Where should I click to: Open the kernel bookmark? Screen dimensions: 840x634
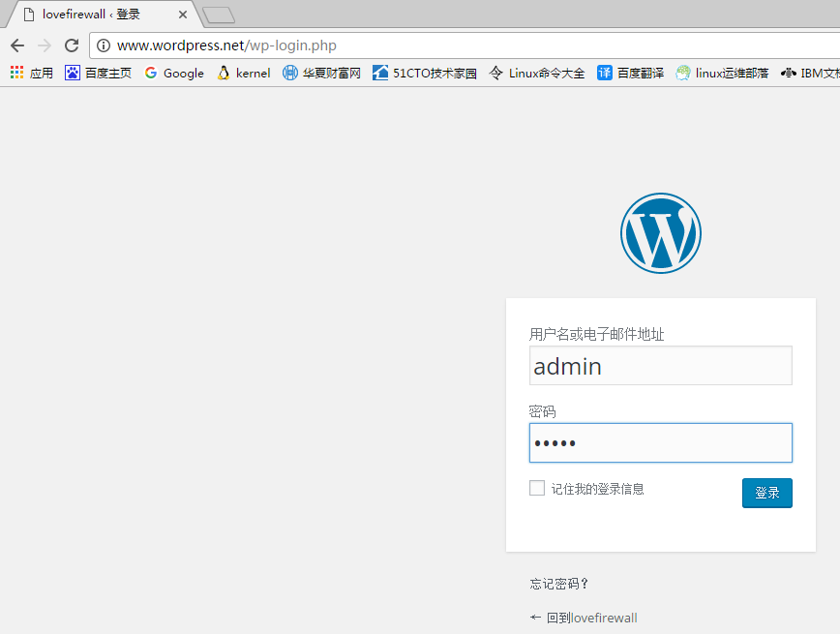coord(243,73)
